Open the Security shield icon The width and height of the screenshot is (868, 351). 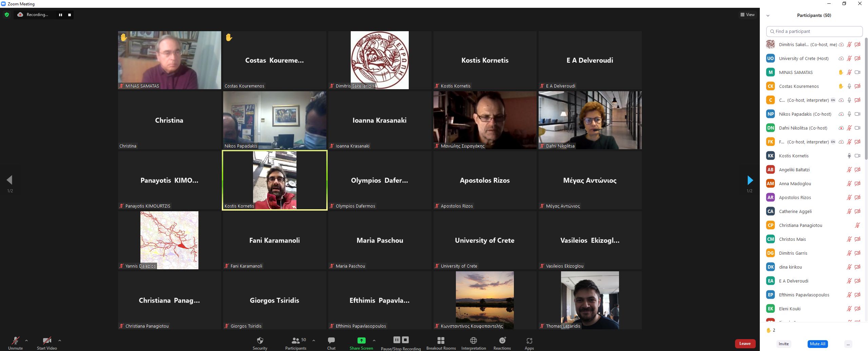coord(260,340)
